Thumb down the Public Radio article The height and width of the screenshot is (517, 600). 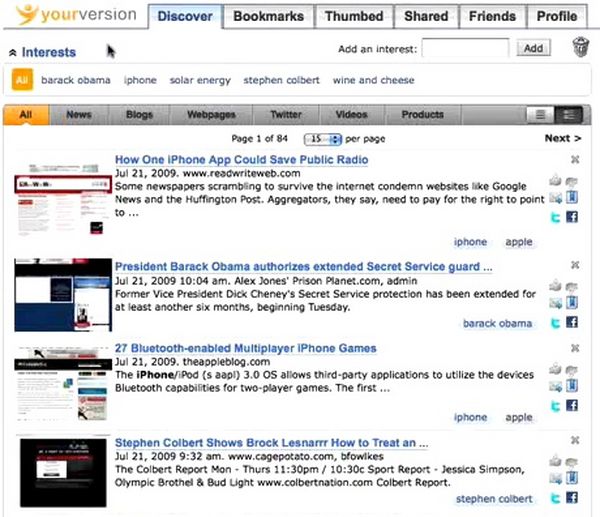pos(572,181)
